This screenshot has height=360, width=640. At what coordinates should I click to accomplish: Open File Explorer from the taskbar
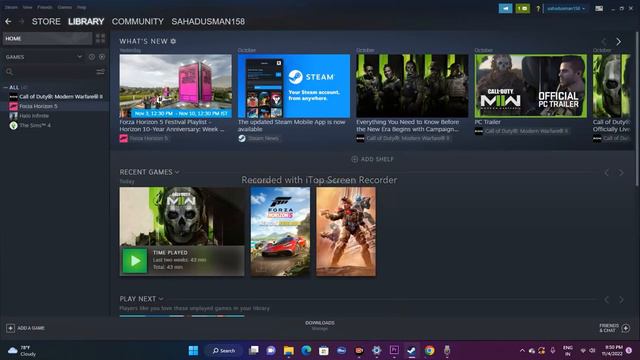point(289,350)
